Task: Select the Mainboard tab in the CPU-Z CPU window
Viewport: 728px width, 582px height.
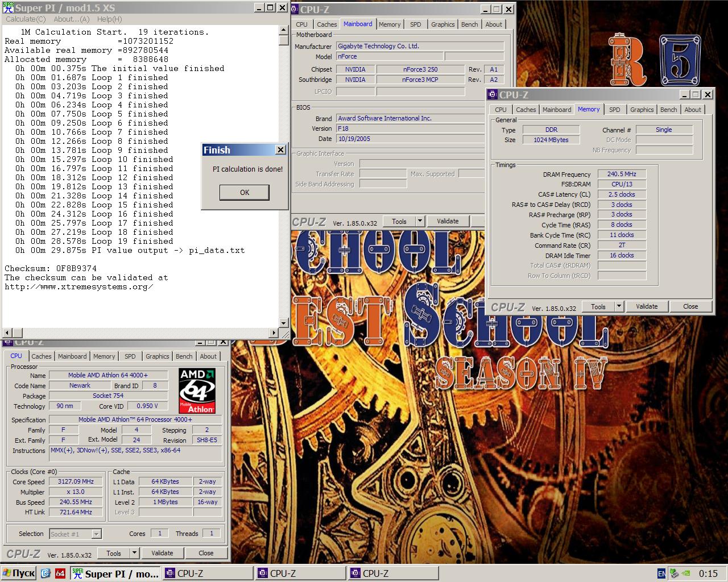Action: (72, 356)
